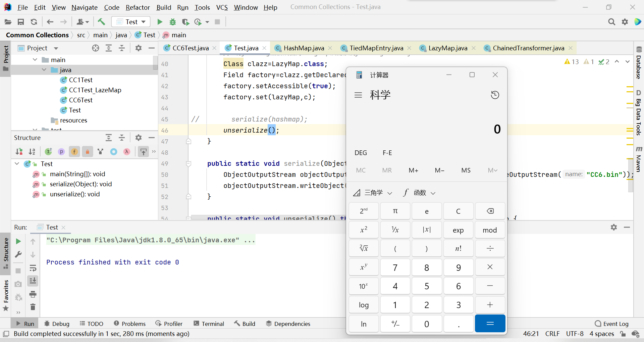Click calculator 2nd function key
Viewport: 644px width, 342px height.
coord(364,211)
